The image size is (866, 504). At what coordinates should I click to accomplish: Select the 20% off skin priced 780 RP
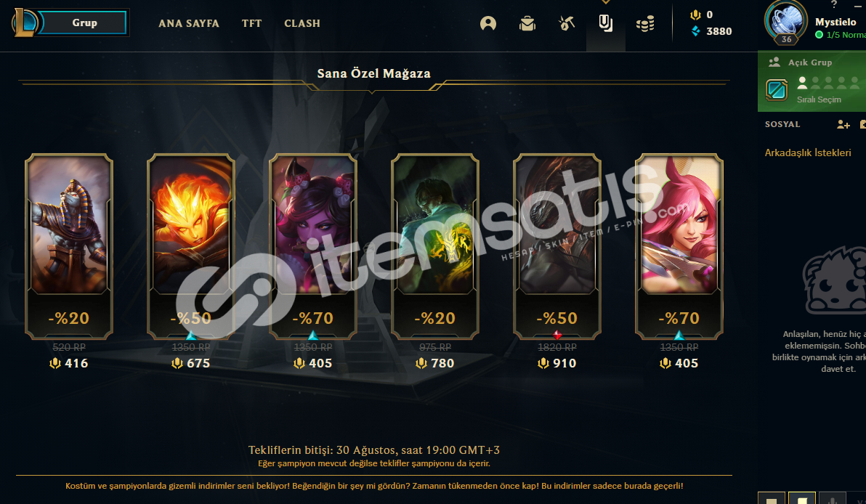[x=435, y=246]
